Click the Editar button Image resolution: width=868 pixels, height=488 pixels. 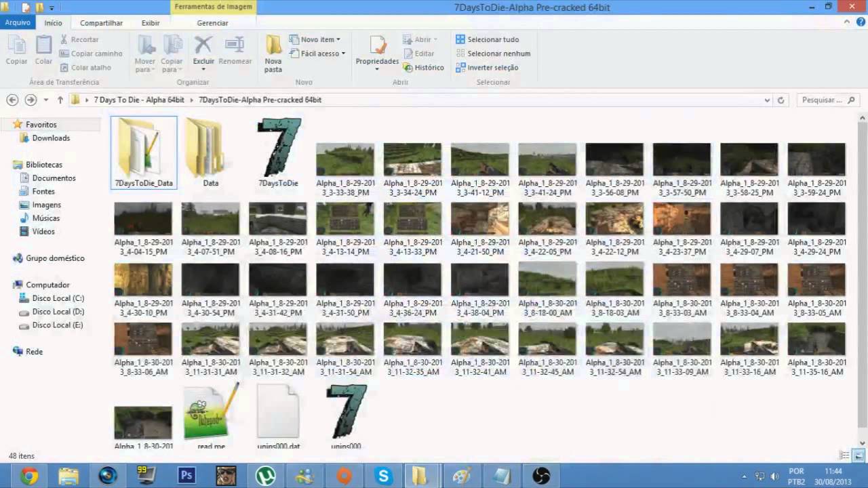click(x=419, y=54)
